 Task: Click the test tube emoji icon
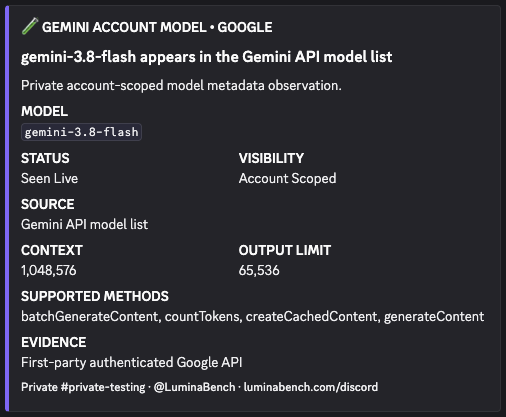(x=30, y=26)
